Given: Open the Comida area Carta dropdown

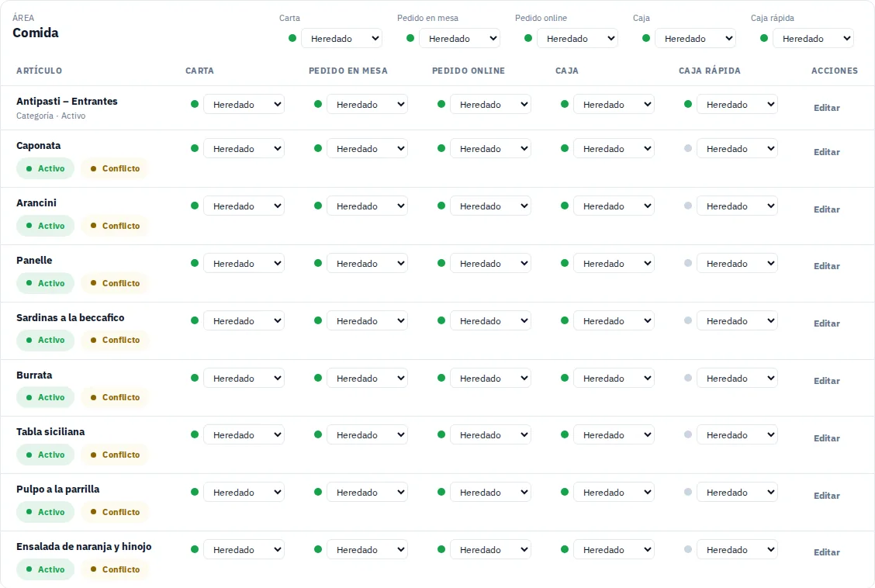Looking at the screenshot, I should [341, 39].
